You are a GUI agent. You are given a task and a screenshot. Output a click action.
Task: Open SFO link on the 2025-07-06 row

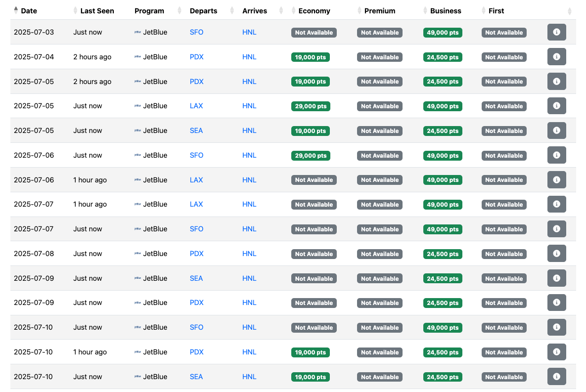[x=197, y=155]
